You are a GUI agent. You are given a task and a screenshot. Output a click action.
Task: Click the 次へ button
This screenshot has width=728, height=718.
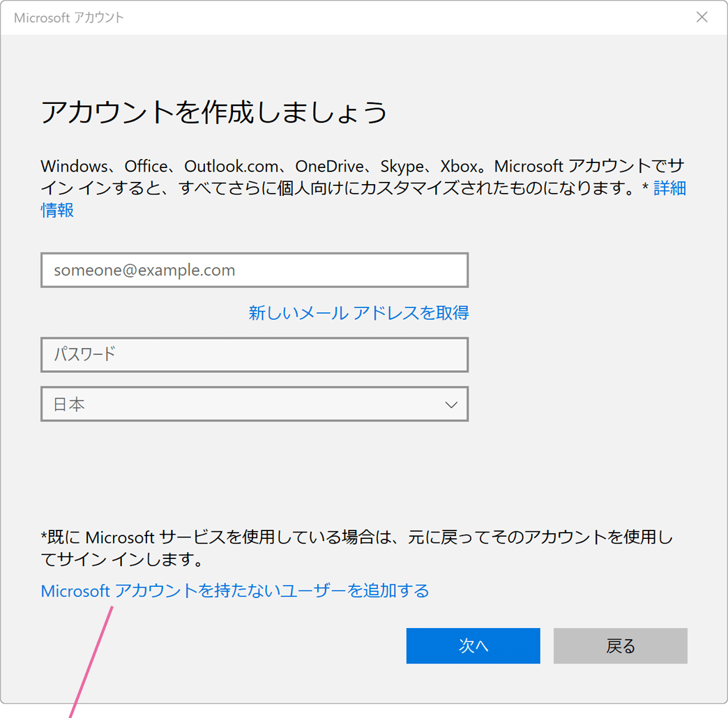pyautogui.click(x=473, y=646)
